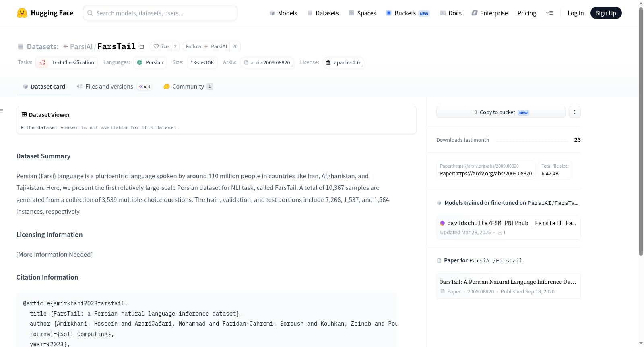The height and width of the screenshot is (347, 644).
Task: Click the @article{amirkhani2023farstail citation line
Action: point(75,303)
